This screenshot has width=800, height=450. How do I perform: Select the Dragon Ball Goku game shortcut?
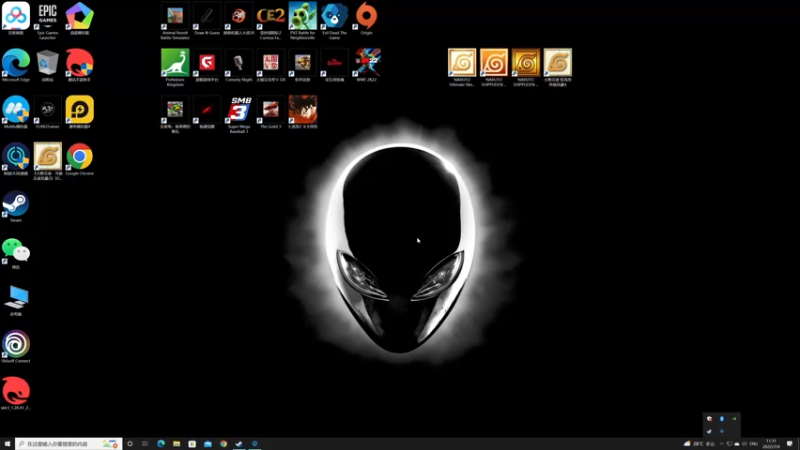(303, 112)
